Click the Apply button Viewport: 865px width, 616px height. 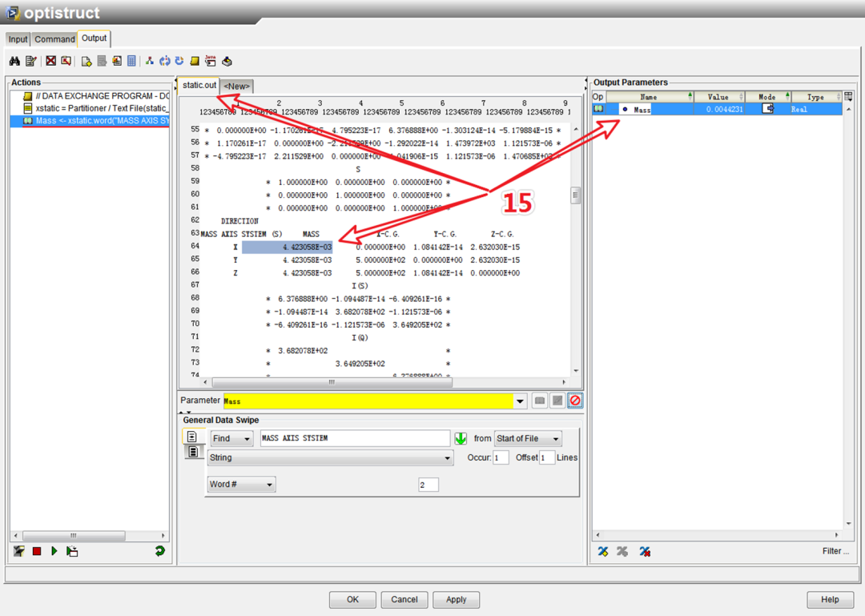click(457, 599)
